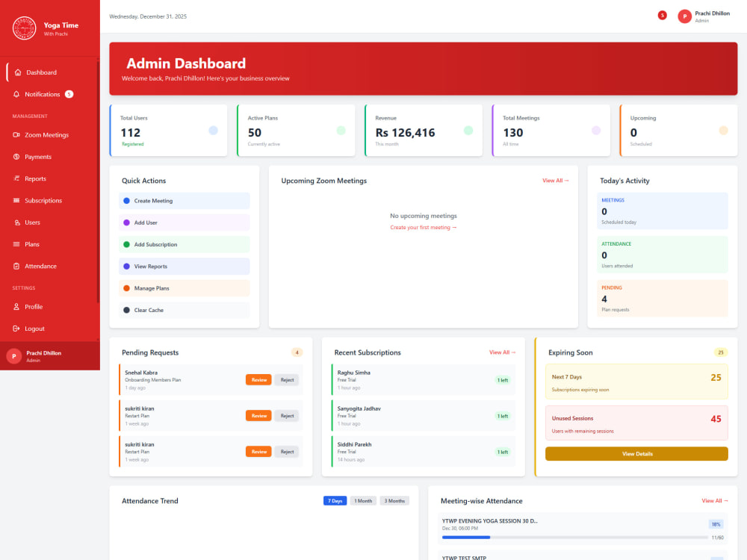Image resolution: width=747 pixels, height=560 pixels.
Task: Click the Subscriptions icon in sidebar
Action: pyautogui.click(x=16, y=200)
